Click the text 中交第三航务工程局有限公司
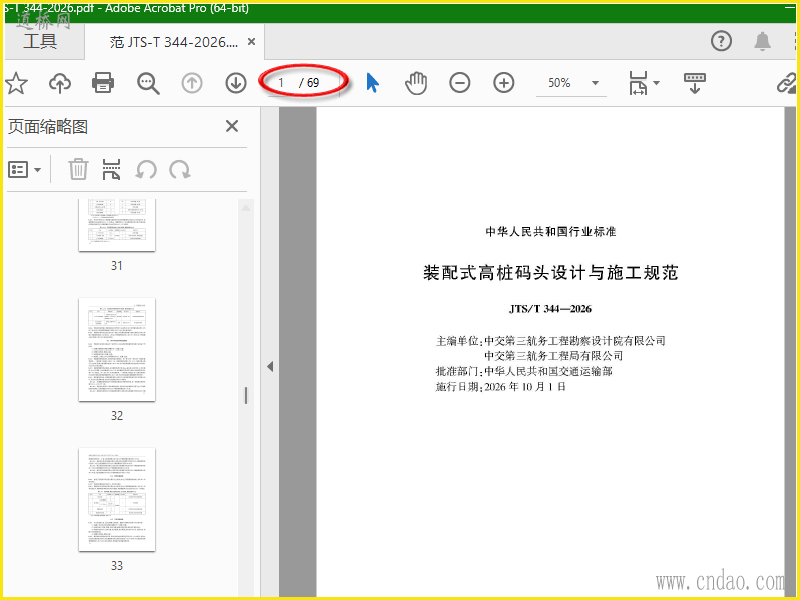 (x=554, y=356)
